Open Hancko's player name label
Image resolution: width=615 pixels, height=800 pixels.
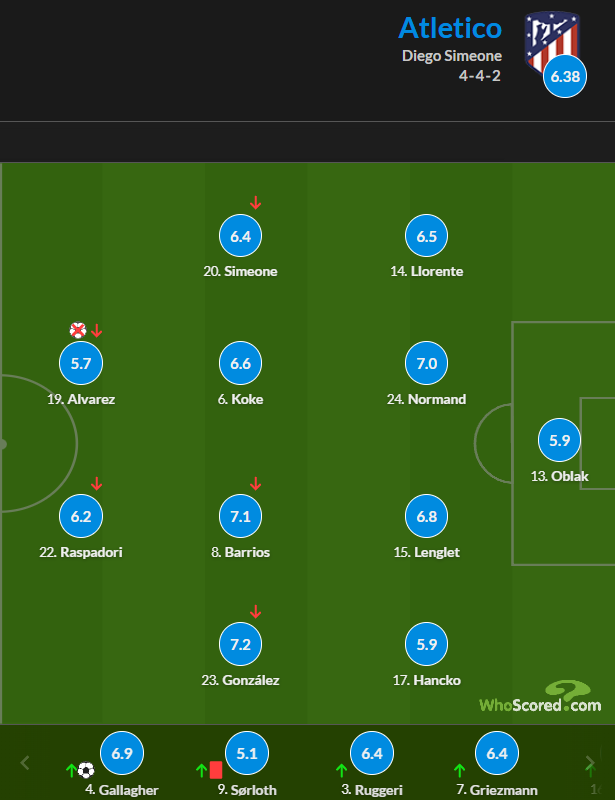click(427, 680)
